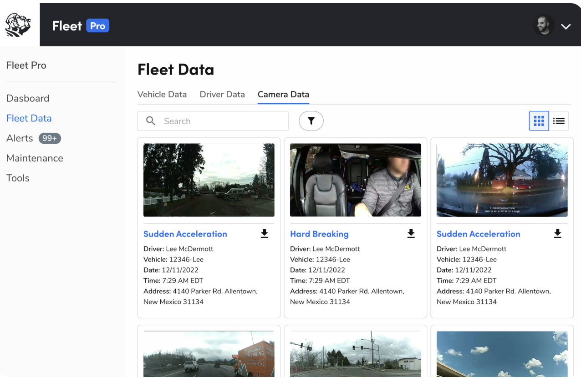
Task: Open the Vehicle Data tab
Action: point(162,95)
